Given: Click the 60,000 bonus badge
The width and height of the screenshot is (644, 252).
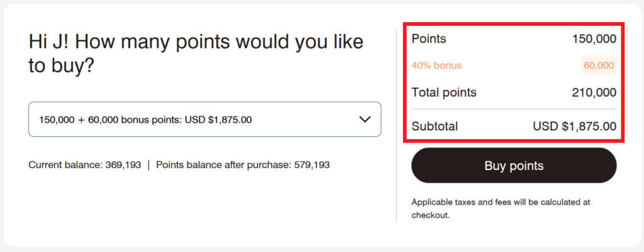Looking at the screenshot, I should coord(599,66).
